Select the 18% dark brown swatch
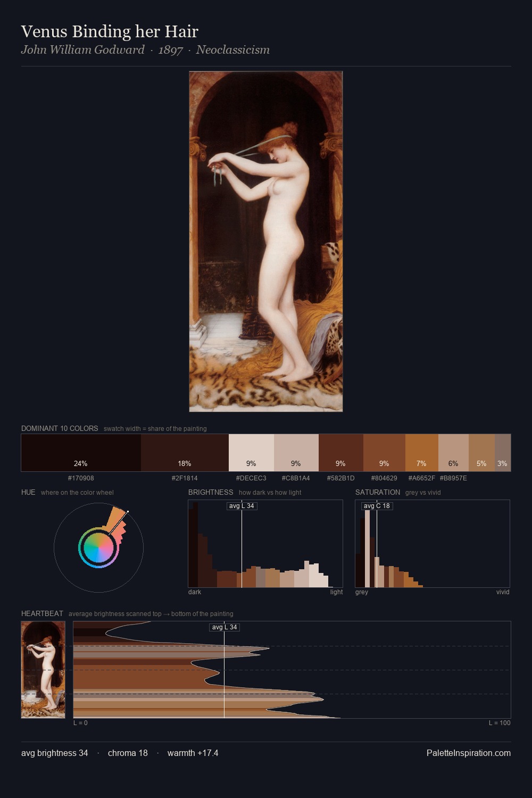The width and height of the screenshot is (532, 798). tap(185, 453)
